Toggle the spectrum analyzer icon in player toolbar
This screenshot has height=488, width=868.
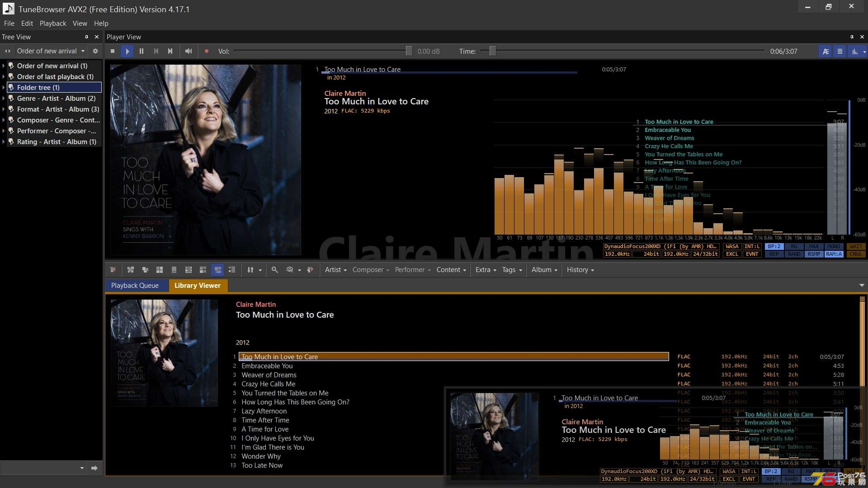[x=855, y=51]
